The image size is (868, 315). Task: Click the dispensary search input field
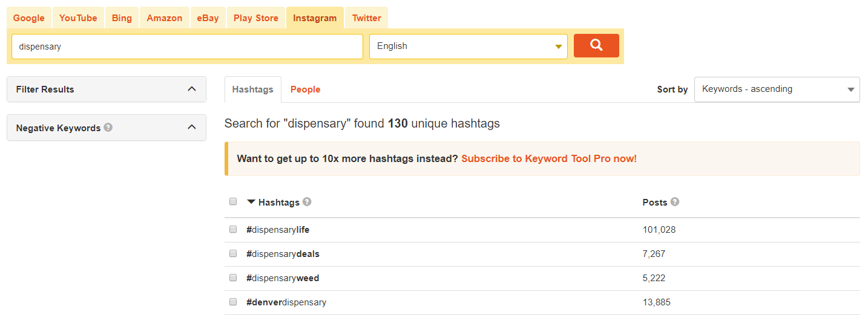pos(187,47)
